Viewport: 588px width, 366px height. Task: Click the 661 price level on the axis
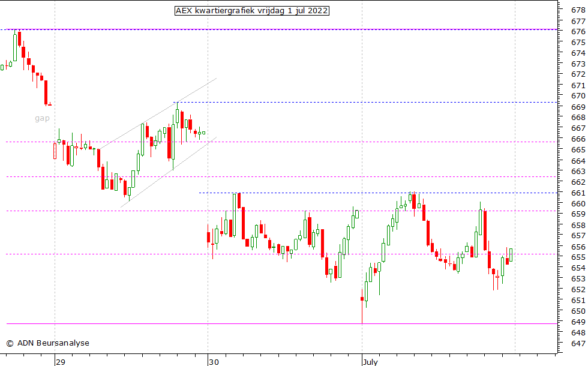578,193
